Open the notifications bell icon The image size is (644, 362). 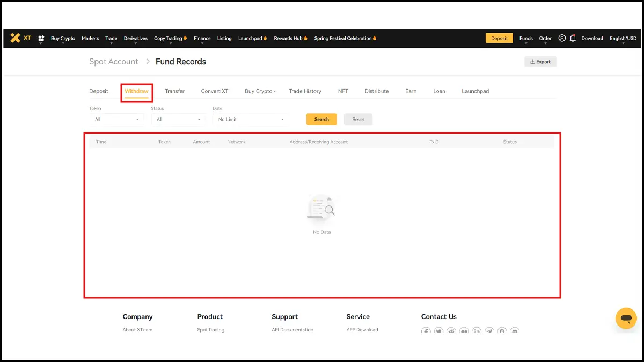[573, 38]
